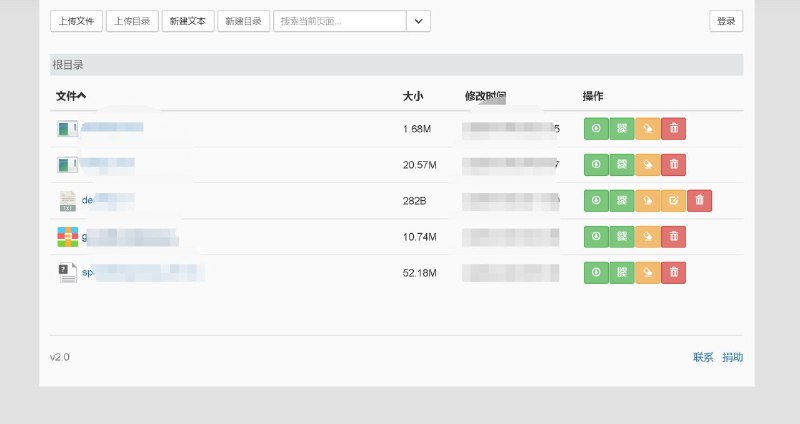Download the 1.68M file using green button

[596, 129]
